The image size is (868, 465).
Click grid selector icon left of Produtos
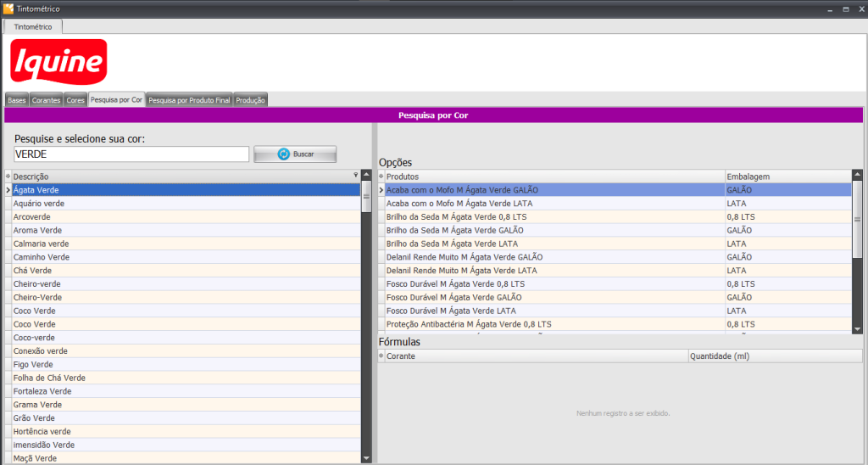(381, 176)
